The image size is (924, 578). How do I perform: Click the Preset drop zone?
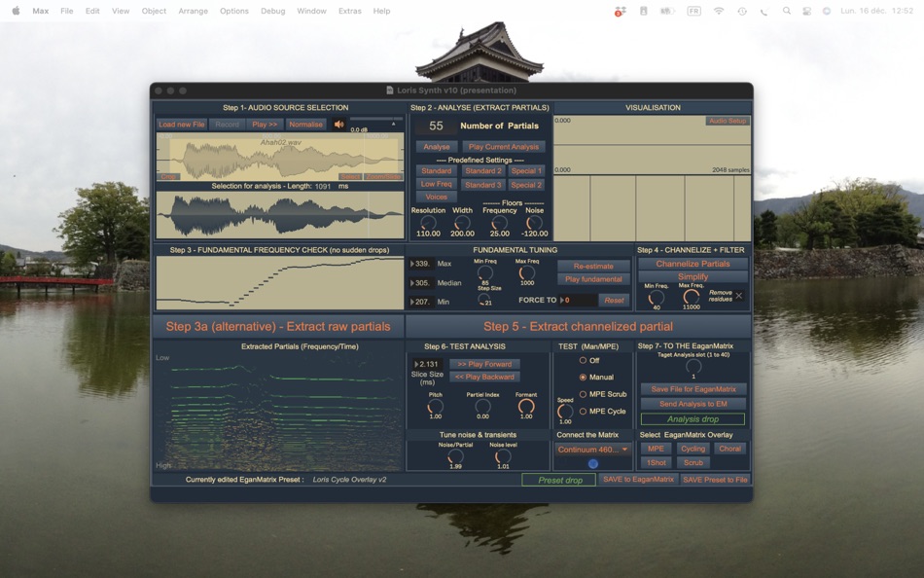pos(560,480)
